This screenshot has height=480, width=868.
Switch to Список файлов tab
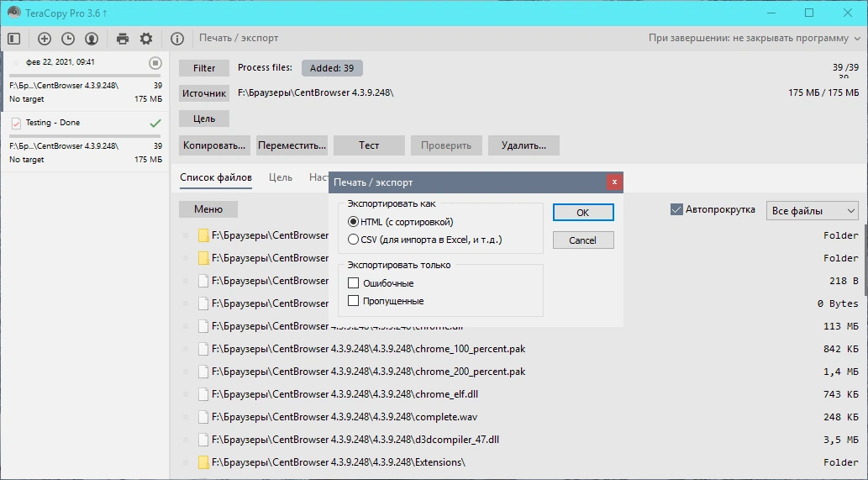[x=216, y=177]
